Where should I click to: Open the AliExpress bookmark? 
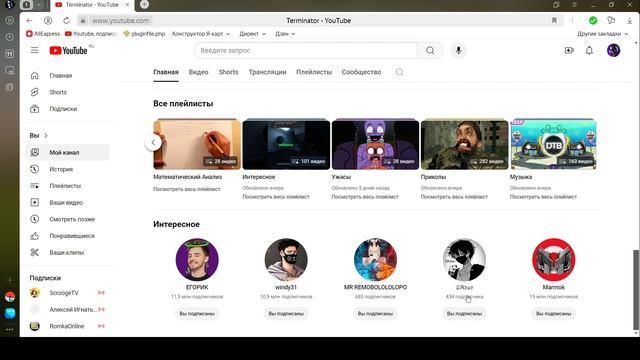pyautogui.click(x=43, y=34)
